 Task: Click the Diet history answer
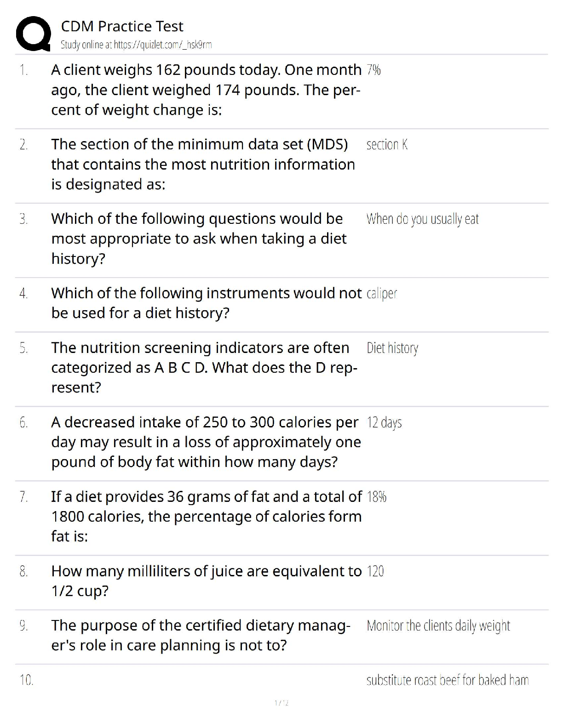(x=392, y=348)
